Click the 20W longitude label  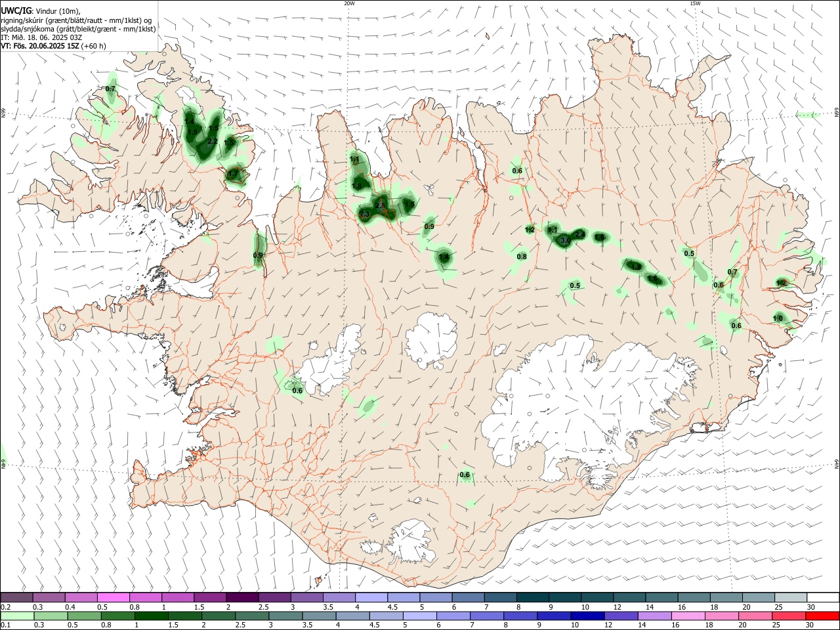tap(349, 3)
